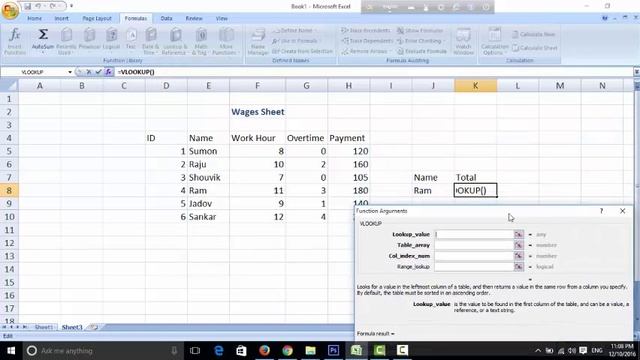Click Define Name in ribbon
The height and width of the screenshot is (360, 640).
coord(296,31)
